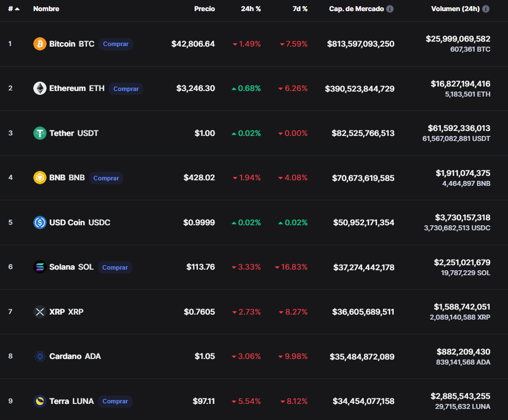Select the 7d % column header

click(300, 8)
